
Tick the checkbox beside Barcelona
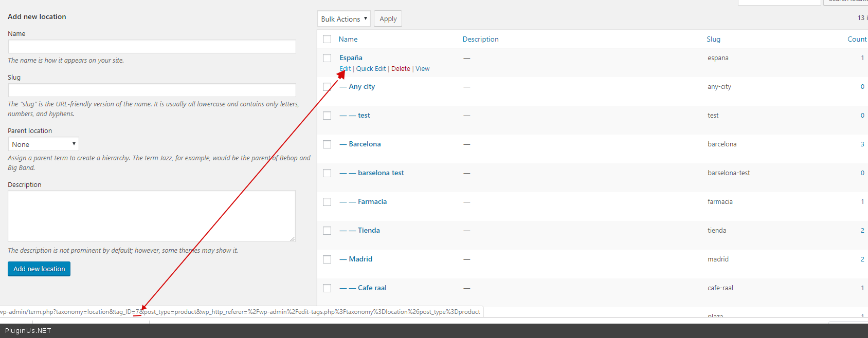point(327,144)
